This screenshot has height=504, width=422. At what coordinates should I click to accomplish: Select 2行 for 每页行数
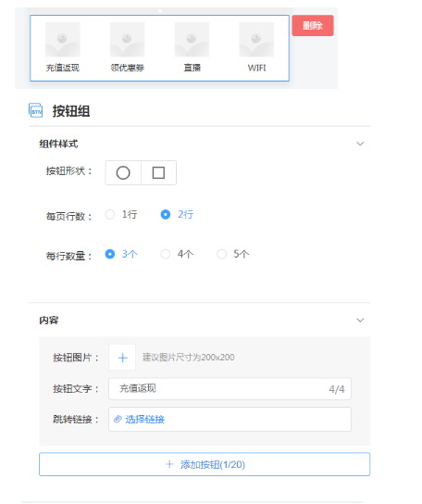pos(177,214)
